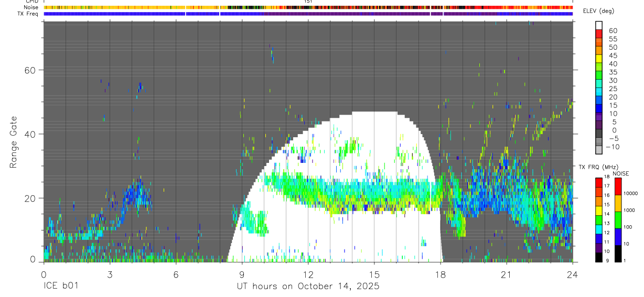
Task: Click the ELEV color bar label 0
Action: [615, 130]
